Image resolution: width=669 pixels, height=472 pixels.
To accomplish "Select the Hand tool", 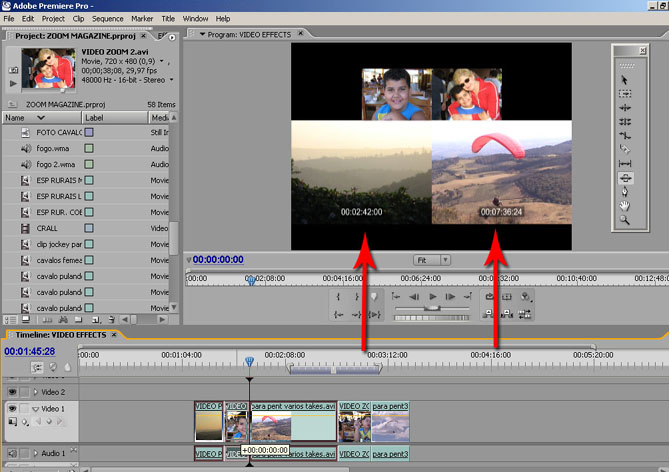I will click(x=625, y=205).
